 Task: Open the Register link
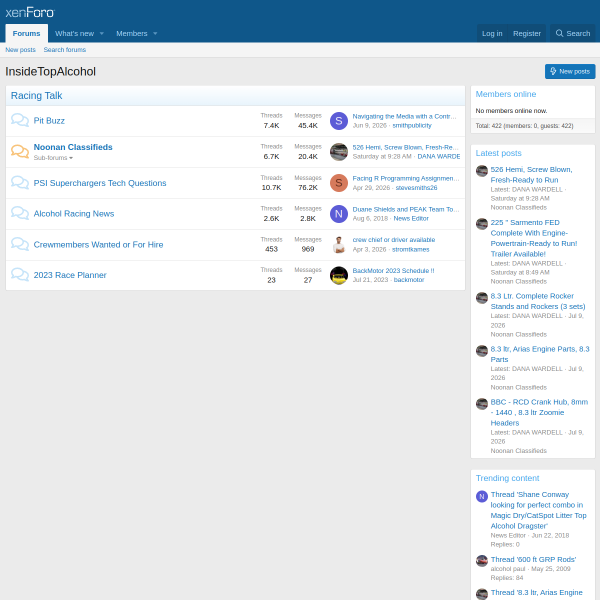(x=527, y=33)
